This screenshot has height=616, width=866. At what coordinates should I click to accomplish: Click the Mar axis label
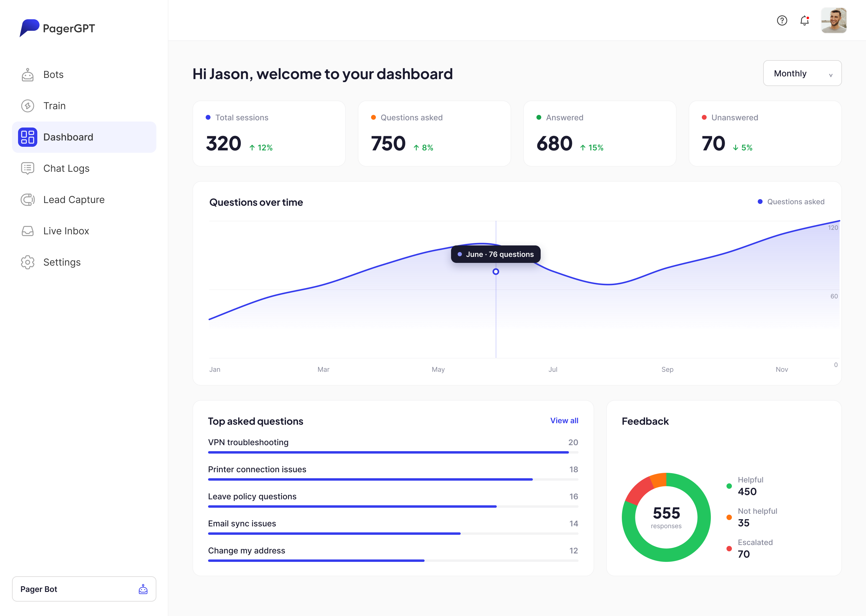tap(324, 369)
